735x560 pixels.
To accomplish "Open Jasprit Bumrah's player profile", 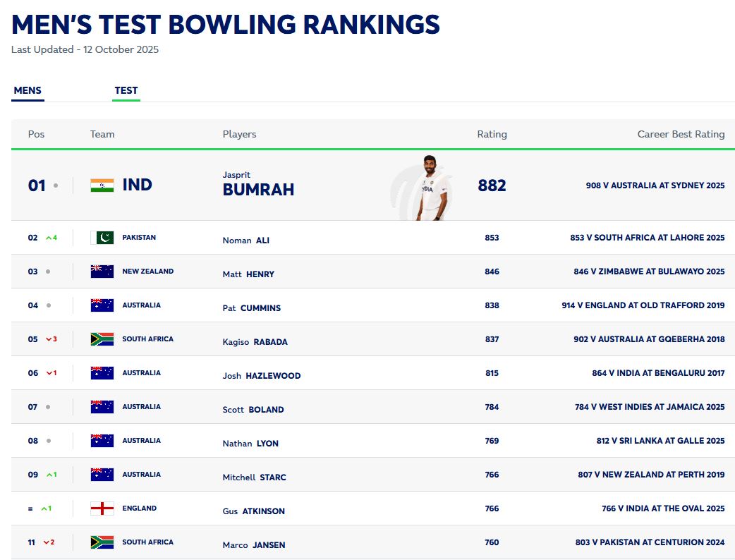I will coord(258,183).
